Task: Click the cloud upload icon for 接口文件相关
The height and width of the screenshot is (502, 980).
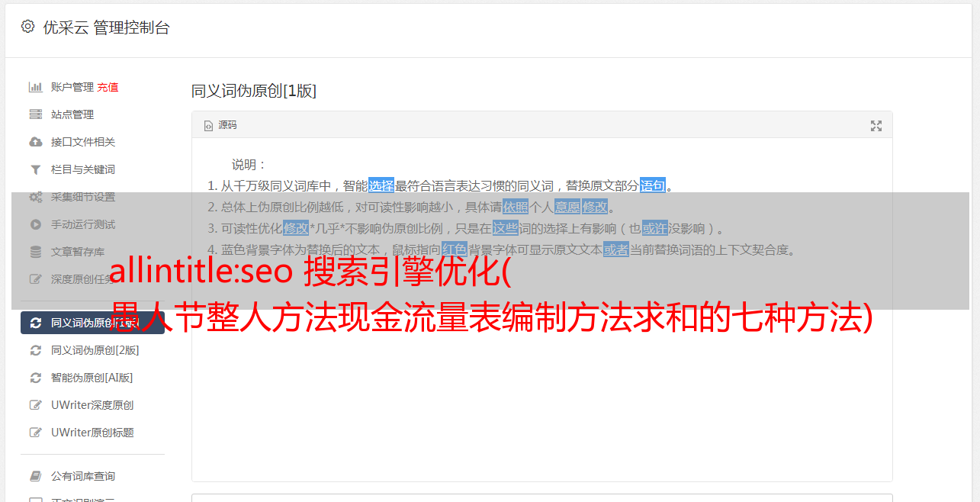Action: click(35, 142)
